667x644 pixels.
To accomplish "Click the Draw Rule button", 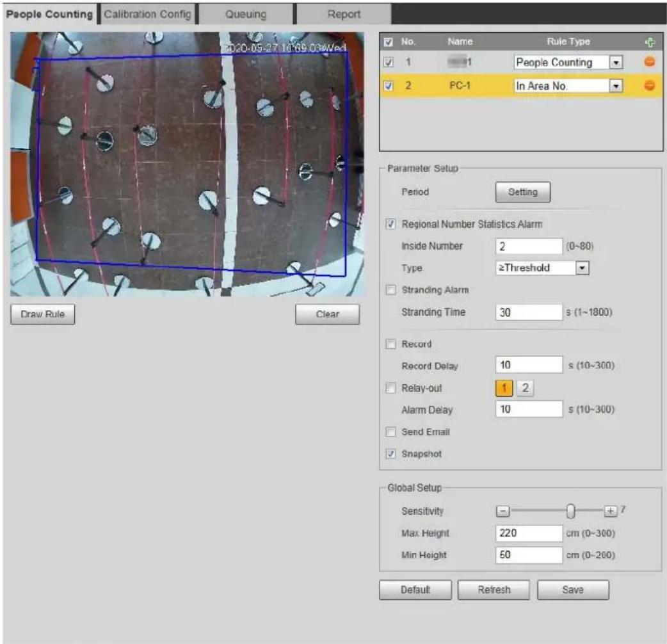I will click(x=42, y=314).
